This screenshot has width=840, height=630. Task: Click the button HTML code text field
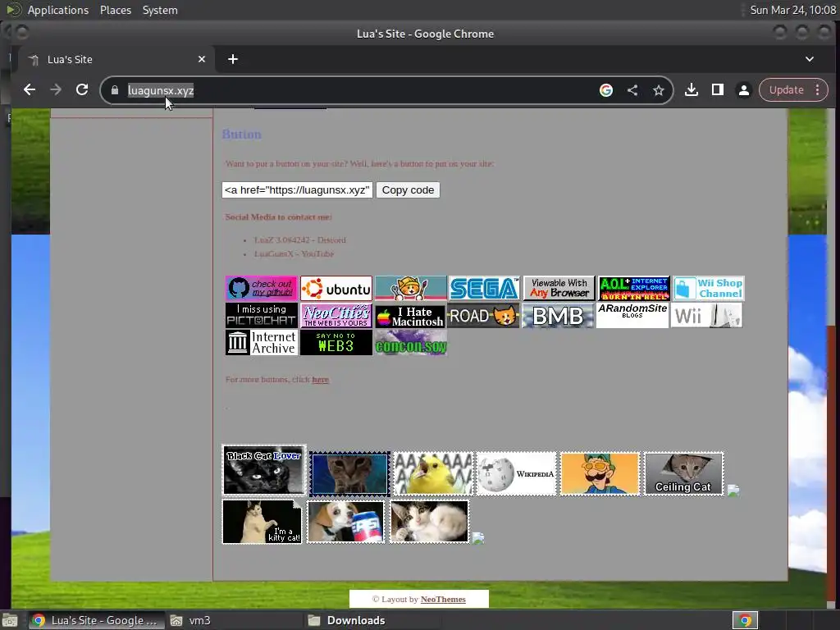(x=297, y=190)
